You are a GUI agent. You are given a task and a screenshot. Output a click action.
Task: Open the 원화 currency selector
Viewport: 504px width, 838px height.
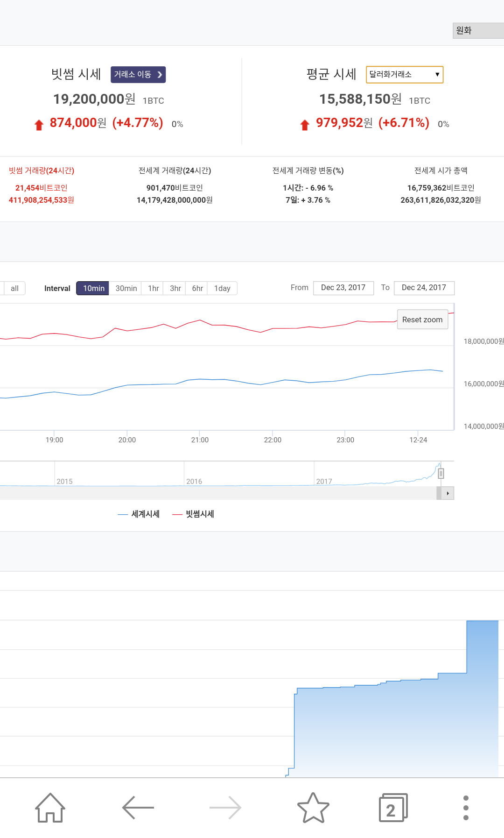[478, 30]
